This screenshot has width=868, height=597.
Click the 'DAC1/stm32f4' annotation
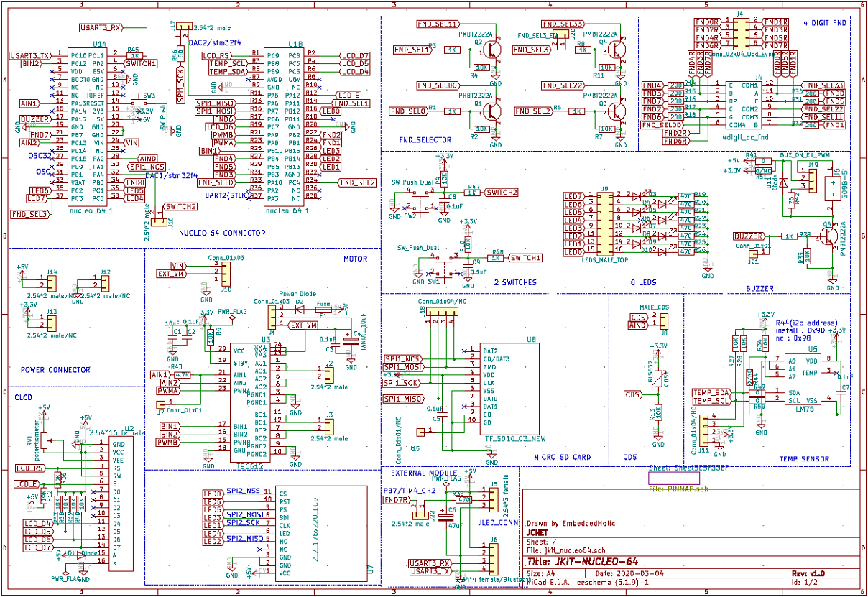pos(172,175)
